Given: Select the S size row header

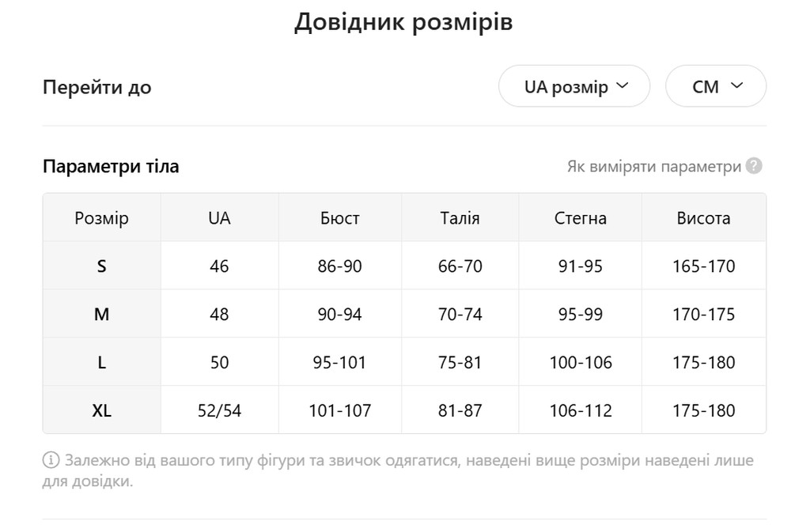Looking at the screenshot, I should (102, 266).
